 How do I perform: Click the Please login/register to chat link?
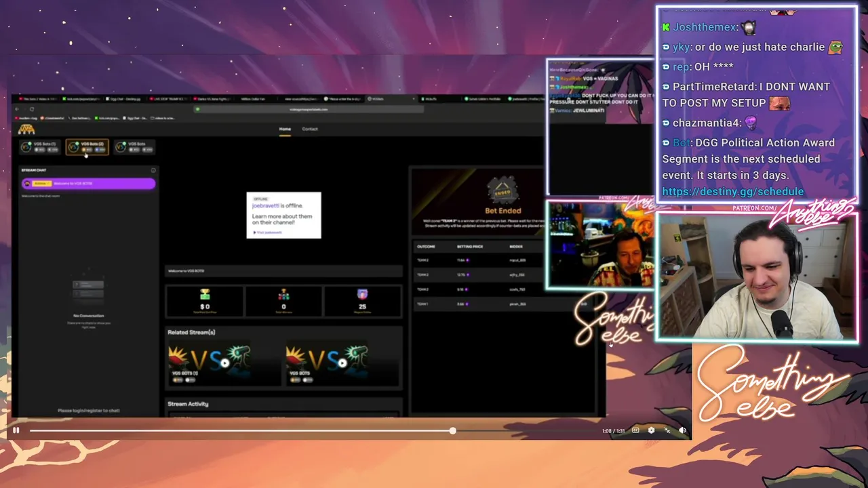[89, 411]
